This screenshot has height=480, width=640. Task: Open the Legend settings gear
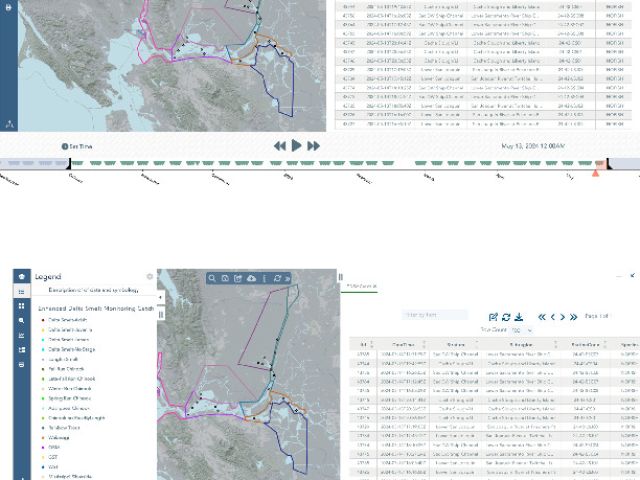[x=150, y=277]
